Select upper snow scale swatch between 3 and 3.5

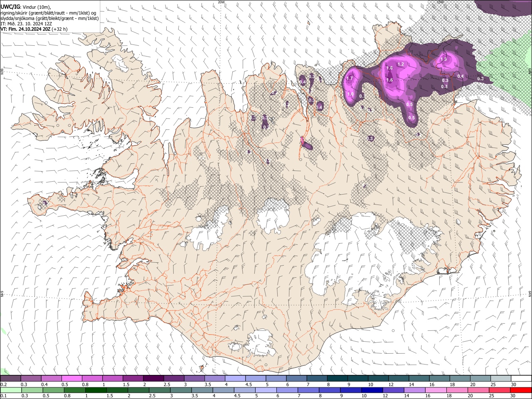point(194,379)
